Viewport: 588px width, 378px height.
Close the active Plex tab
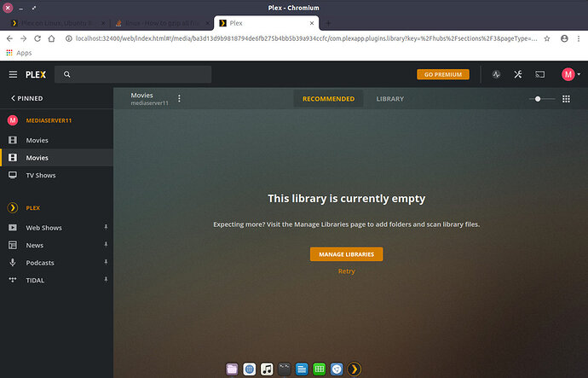pyautogui.click(x=312, y=23)
